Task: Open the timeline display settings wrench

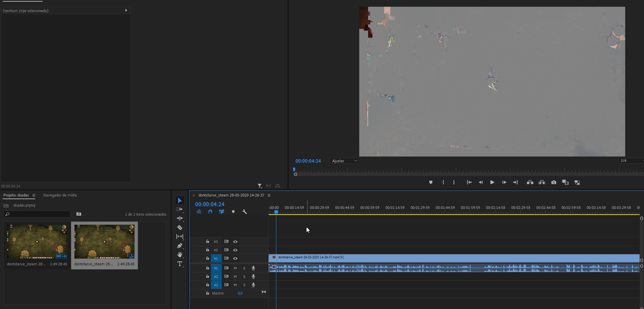Action: coord(245,212)
